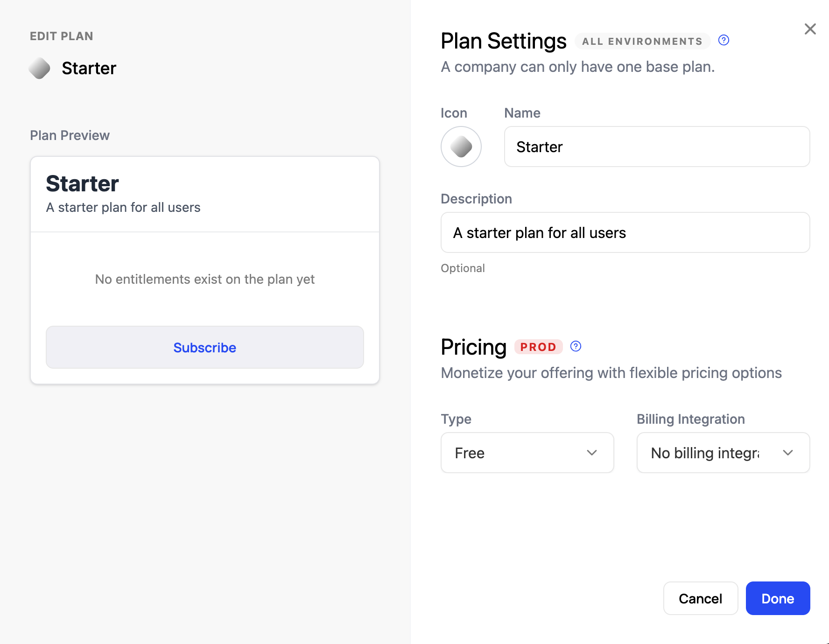Close the Plan Settings panel
Screen dimensions: 829x644
pyautogui.click(x=810, y=29)
